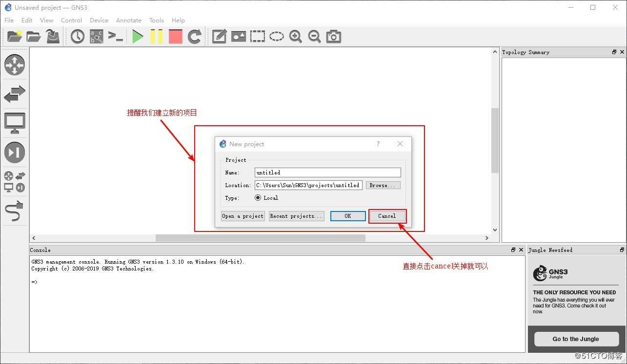Select the Add a link cable tool

point(14,211)
